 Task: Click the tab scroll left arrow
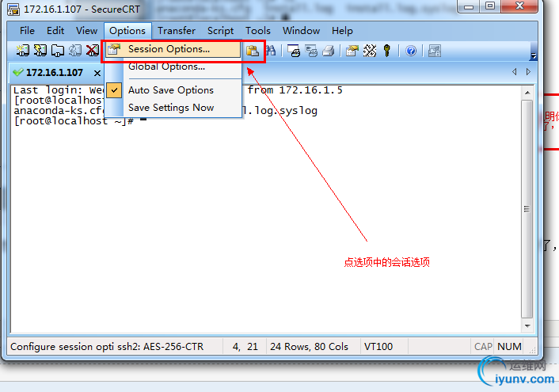(x=514, y=72)
